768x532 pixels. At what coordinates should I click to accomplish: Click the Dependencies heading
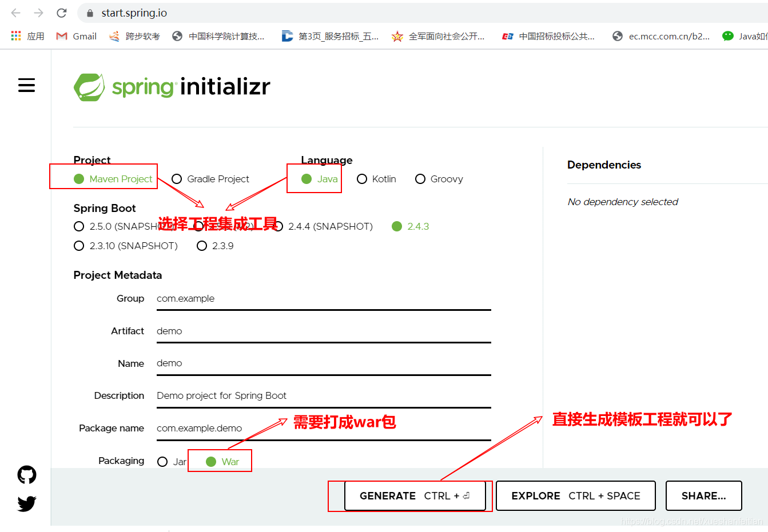(604, 165)
